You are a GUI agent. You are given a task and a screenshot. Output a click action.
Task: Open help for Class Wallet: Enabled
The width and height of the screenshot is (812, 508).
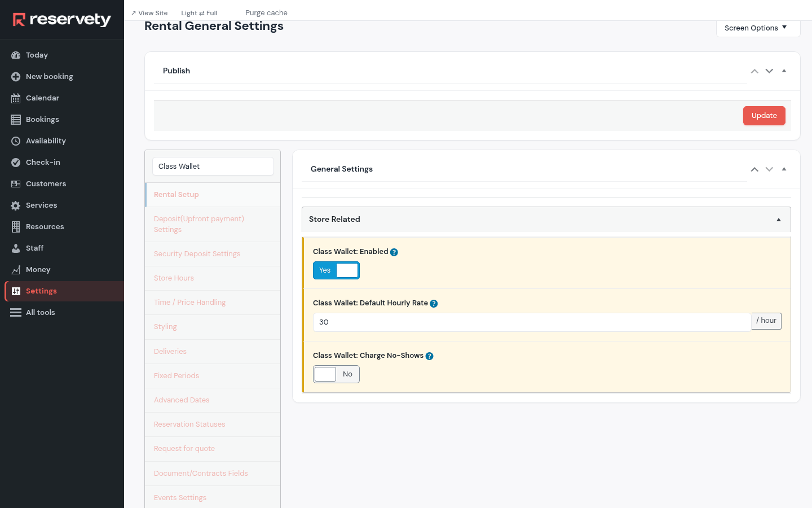pos(394,252)
